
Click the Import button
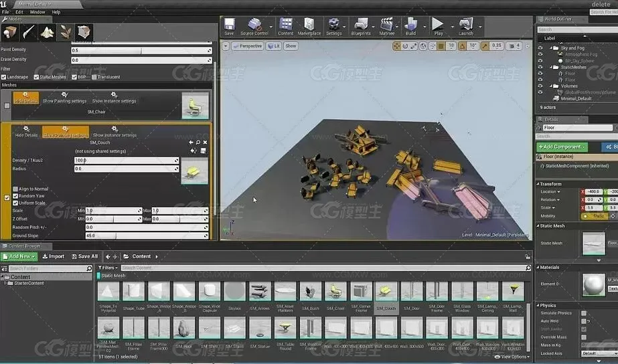click(x=53, y=256)
